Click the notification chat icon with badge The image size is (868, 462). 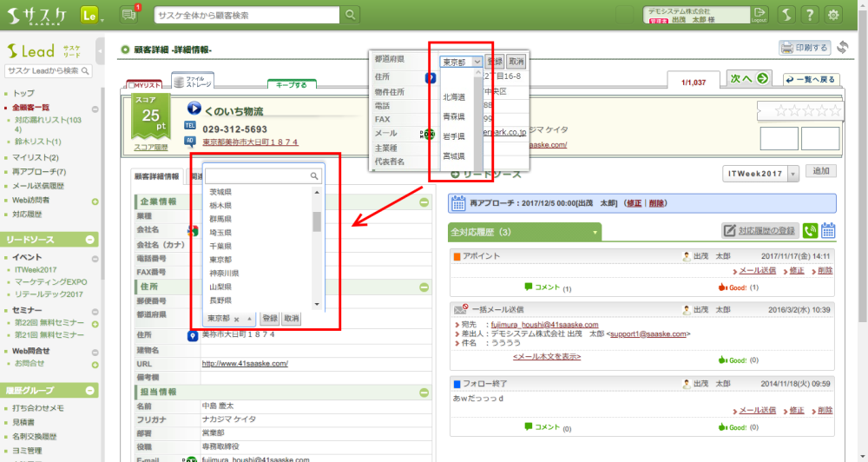129,15
